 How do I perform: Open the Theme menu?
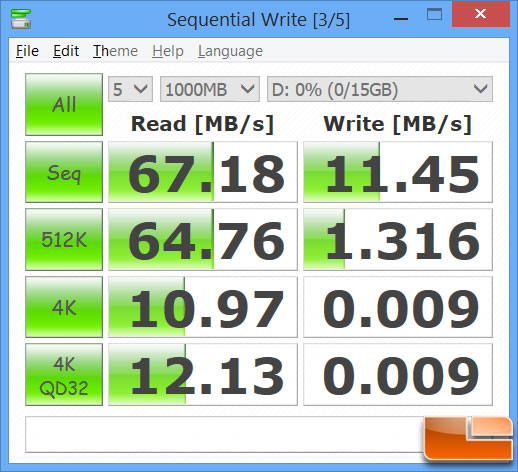[x=115, y=51]
